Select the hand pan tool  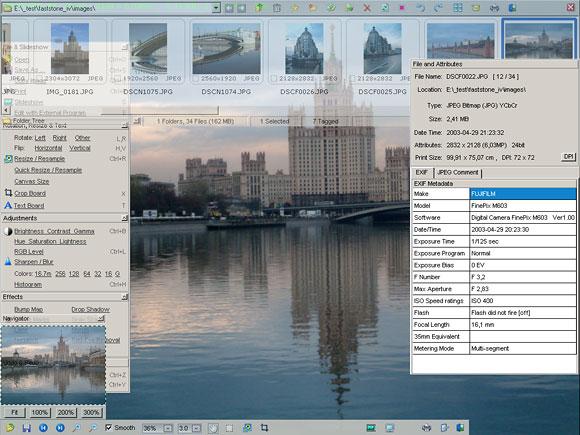coord(213,428)
